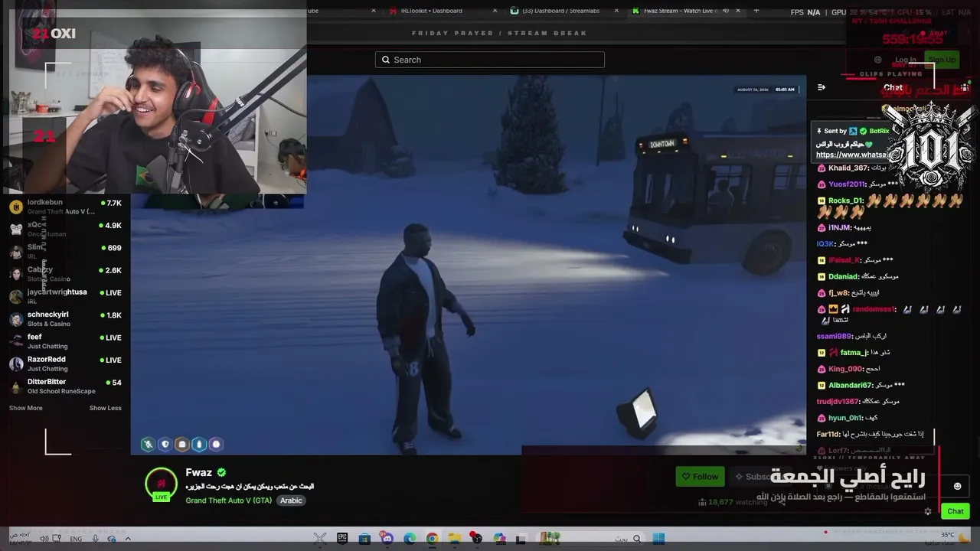Viewport: 980px width, 551px height.
Task: Click username Khalid_367 in chat
Action: click(848, 168)
